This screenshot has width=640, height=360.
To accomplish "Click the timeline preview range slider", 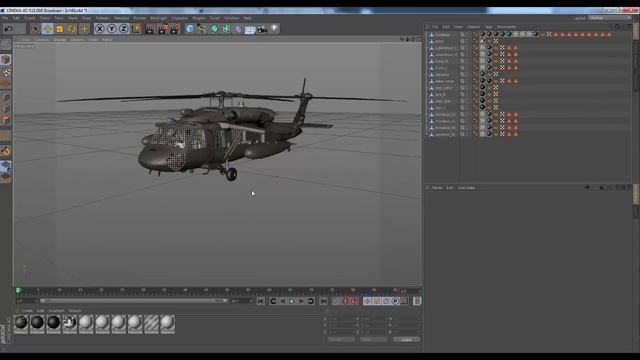I will tap(133, 301).
